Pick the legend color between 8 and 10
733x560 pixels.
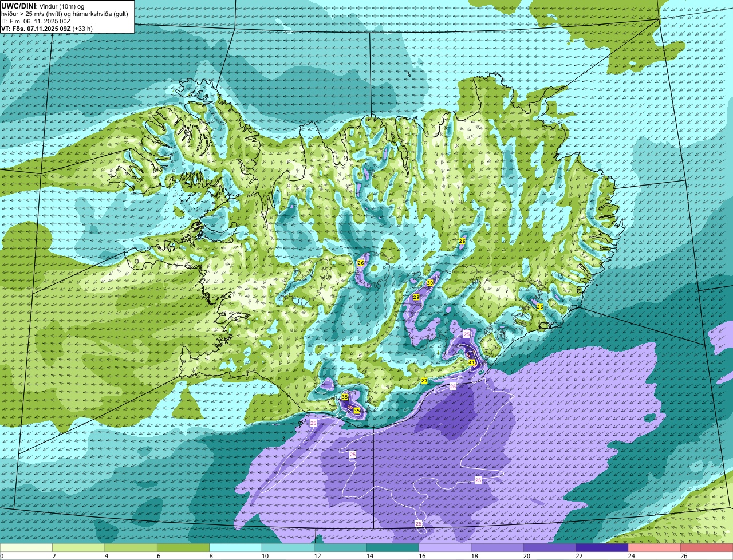pos(236,547)
